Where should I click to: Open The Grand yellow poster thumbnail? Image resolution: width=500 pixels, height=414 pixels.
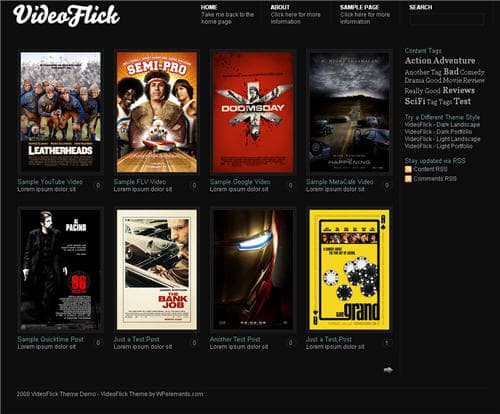click(x=349, y=269)
